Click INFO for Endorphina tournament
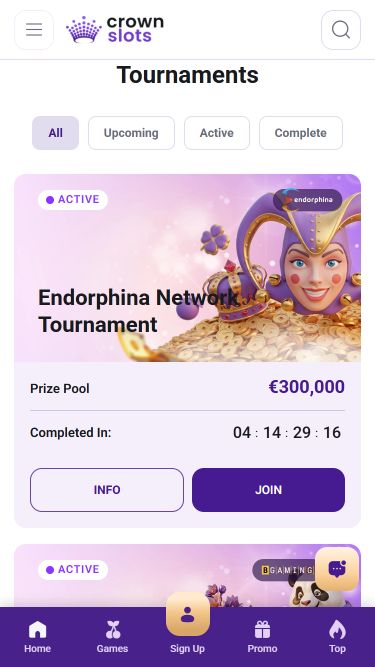 tap(107, 490)
